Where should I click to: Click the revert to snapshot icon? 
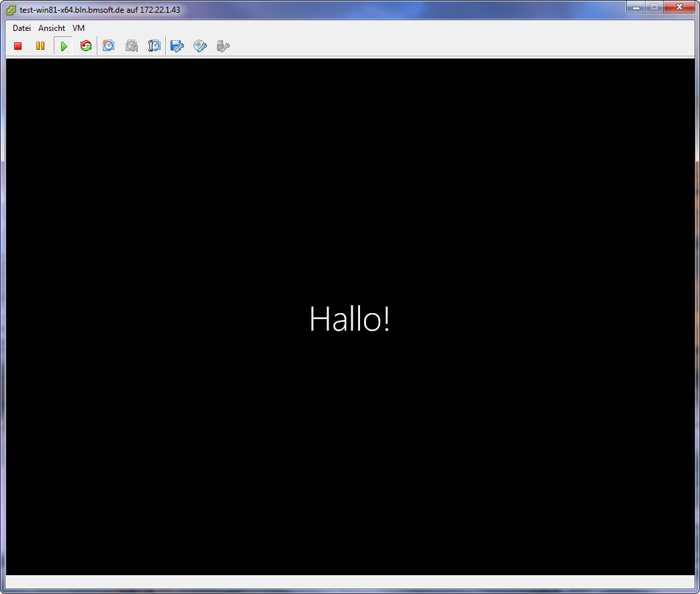pyautogui.click(x=131, y=46)
